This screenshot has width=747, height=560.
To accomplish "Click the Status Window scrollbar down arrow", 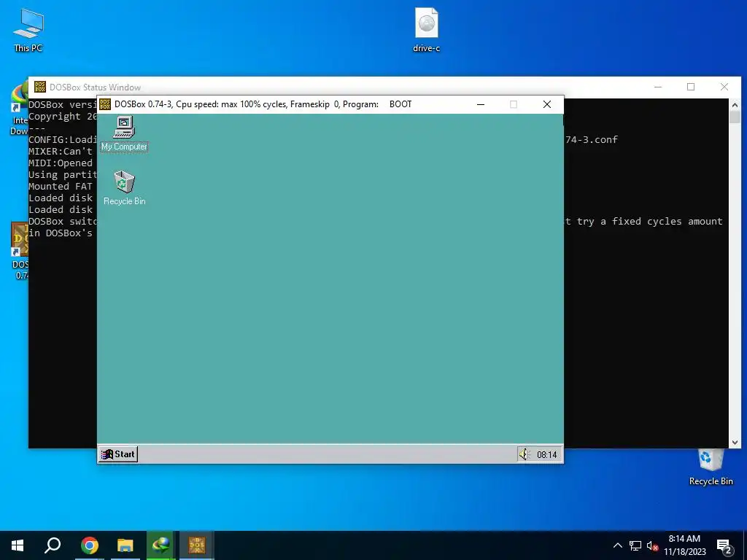I will [x=735, y=443].
